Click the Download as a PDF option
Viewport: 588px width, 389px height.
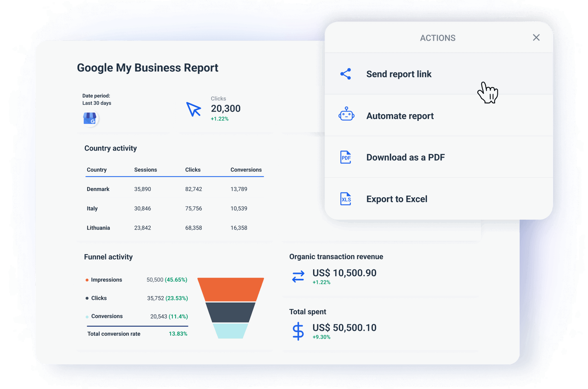405,157
